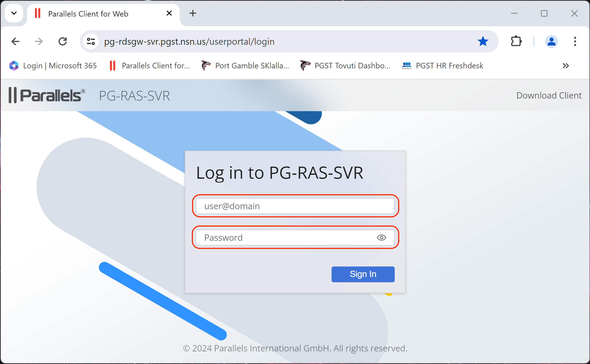Image resolution: width=590 pixels, height=364 pixels.
Task: Open PGST HR Freshdesk bookmark
Action: [443, 66]
